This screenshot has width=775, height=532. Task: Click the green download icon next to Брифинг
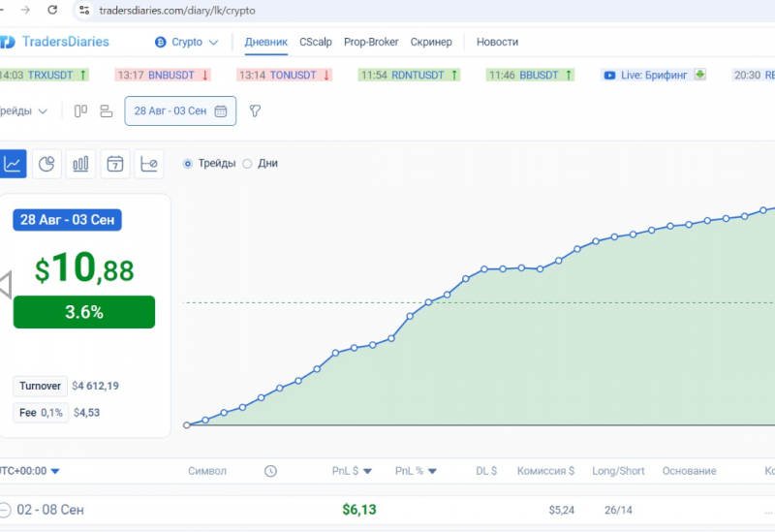tap(699, 75)
